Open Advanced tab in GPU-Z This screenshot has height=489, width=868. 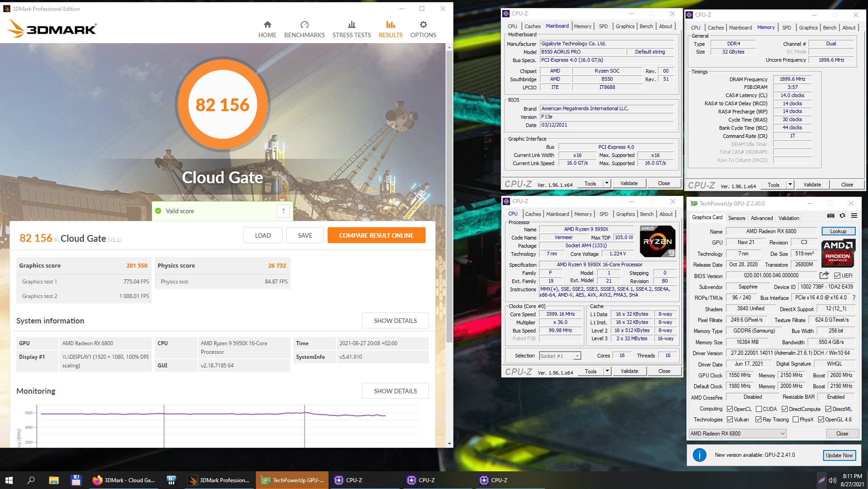coord(762,218)
